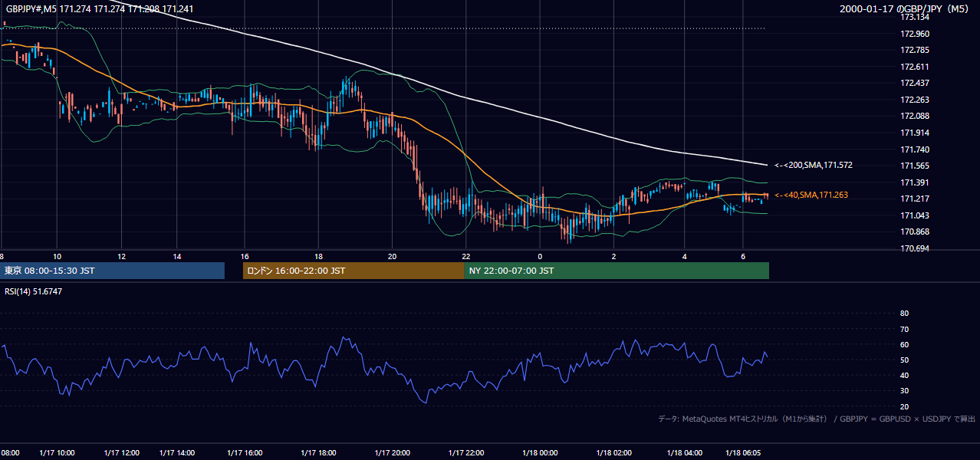Click hour 2 on price chart time axis
980x460 pixels.
[x=613, y=256]
